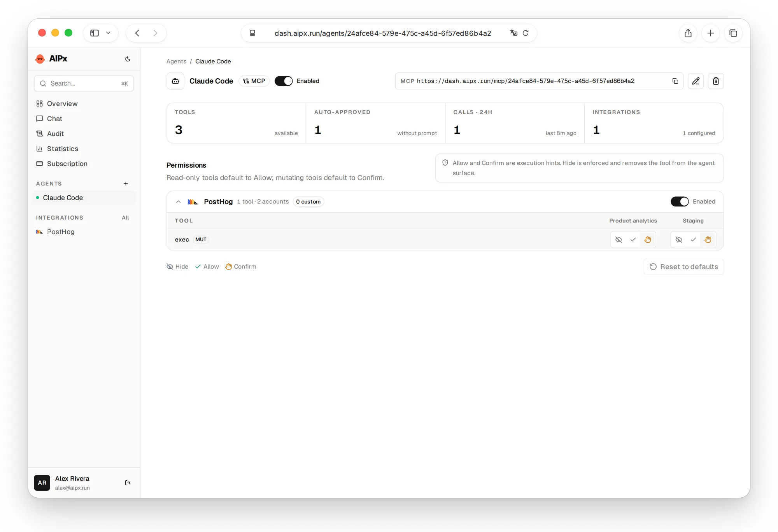
Task: Open the Subscription page
Action: click(84, 164)
